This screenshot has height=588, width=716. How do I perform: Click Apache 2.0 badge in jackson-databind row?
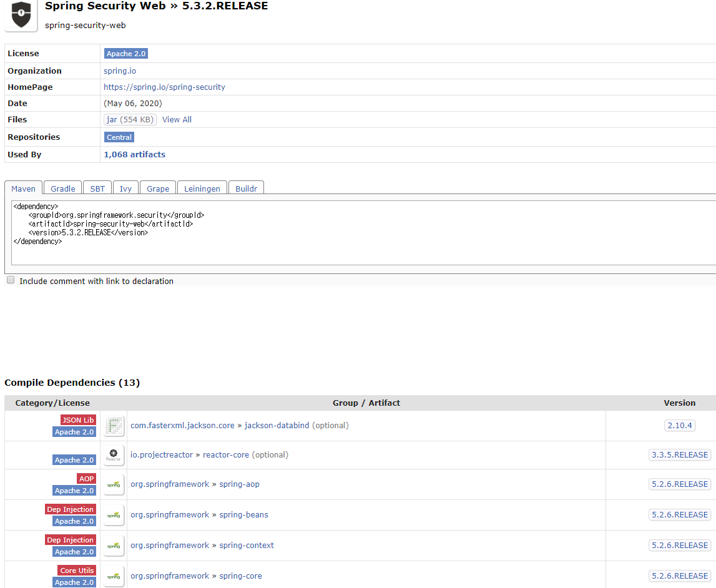click(74, 432)
